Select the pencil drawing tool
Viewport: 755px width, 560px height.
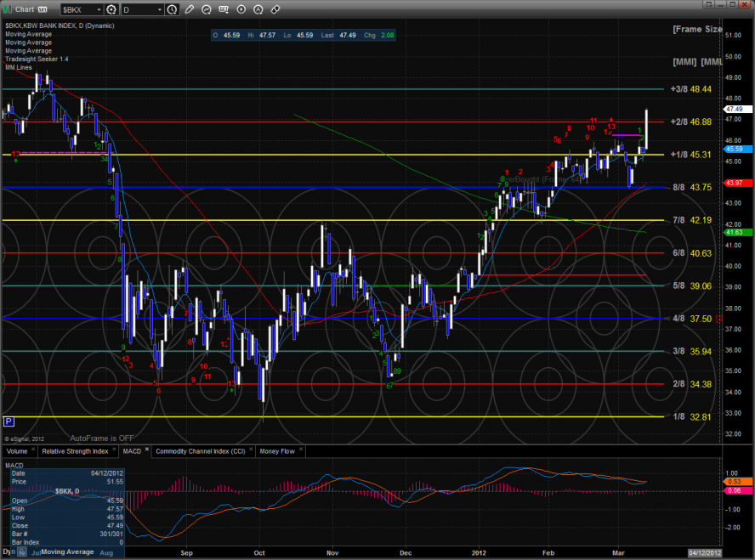(x=189, y=9)
